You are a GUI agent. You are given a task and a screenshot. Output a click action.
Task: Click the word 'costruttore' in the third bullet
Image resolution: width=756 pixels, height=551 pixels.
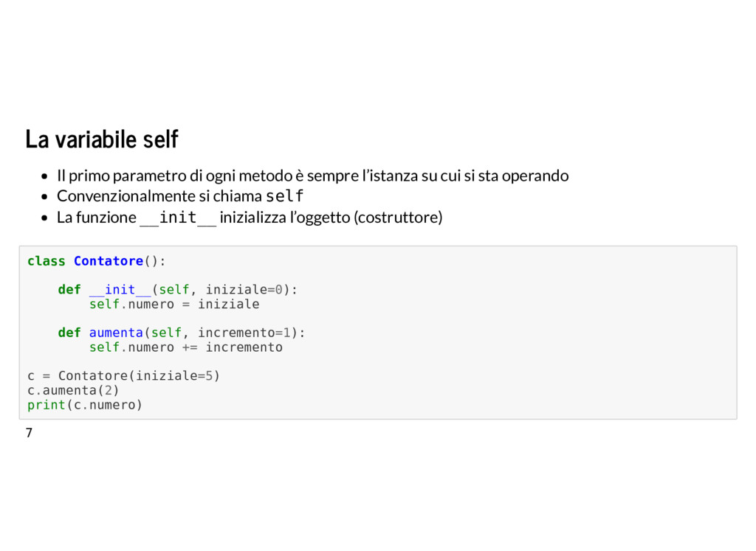click(x=398, y=218)
